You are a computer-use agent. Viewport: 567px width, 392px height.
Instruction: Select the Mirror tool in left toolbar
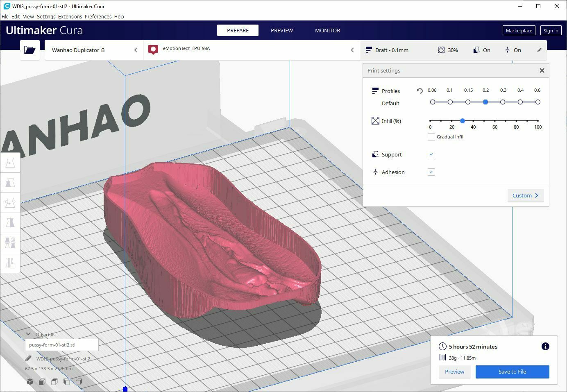click(10, 223)
